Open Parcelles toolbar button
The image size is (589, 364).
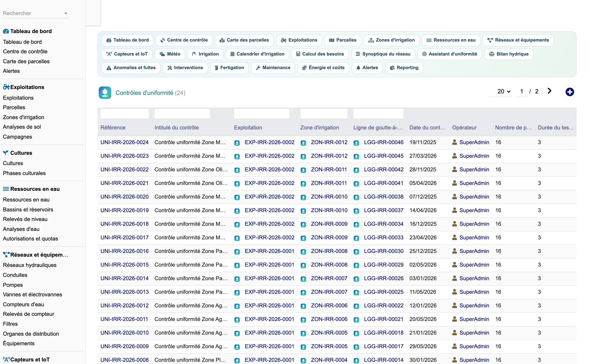click(343, 40)
